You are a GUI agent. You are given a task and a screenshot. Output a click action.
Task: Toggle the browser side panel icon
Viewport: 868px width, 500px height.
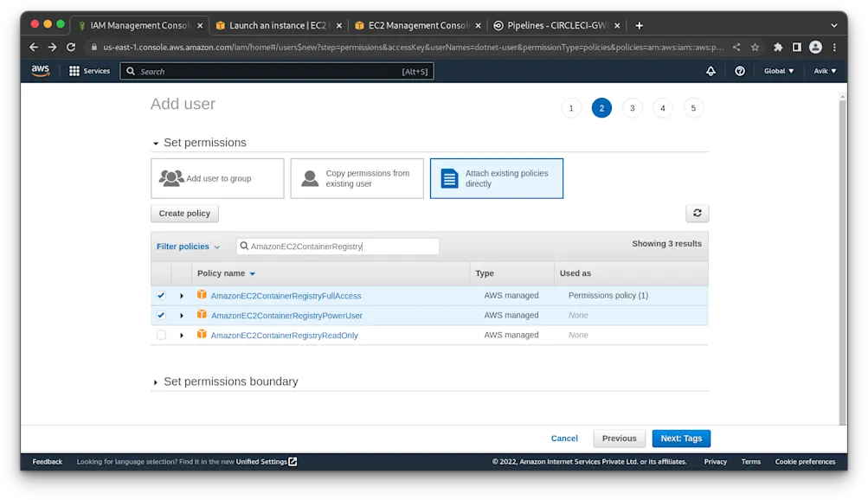796,47
